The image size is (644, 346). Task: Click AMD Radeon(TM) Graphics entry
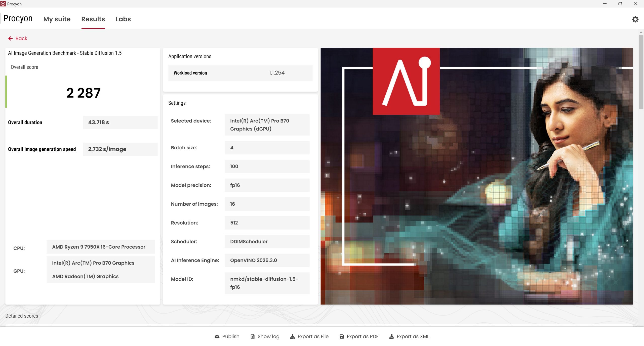point(85,276)
